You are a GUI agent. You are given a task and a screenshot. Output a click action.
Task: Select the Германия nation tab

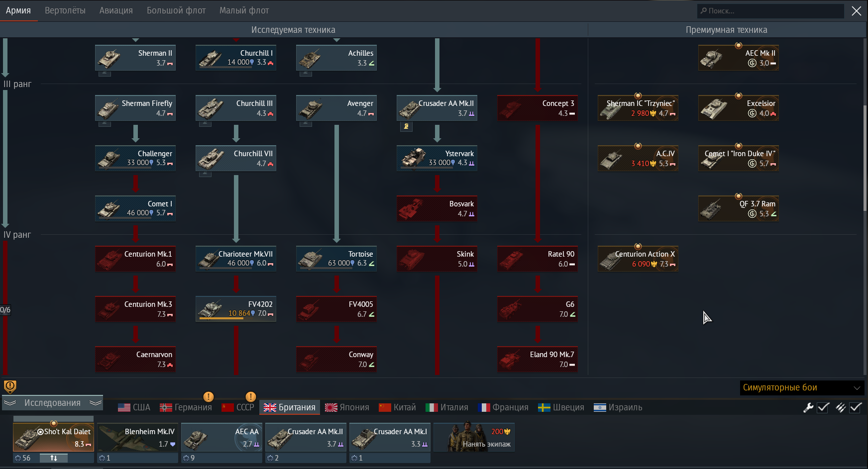point(186,407)
